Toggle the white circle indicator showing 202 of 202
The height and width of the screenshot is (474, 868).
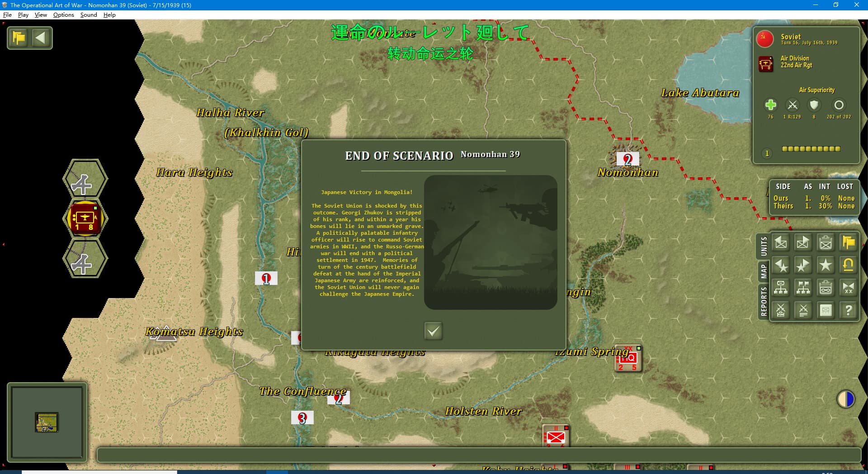point(839,105)
